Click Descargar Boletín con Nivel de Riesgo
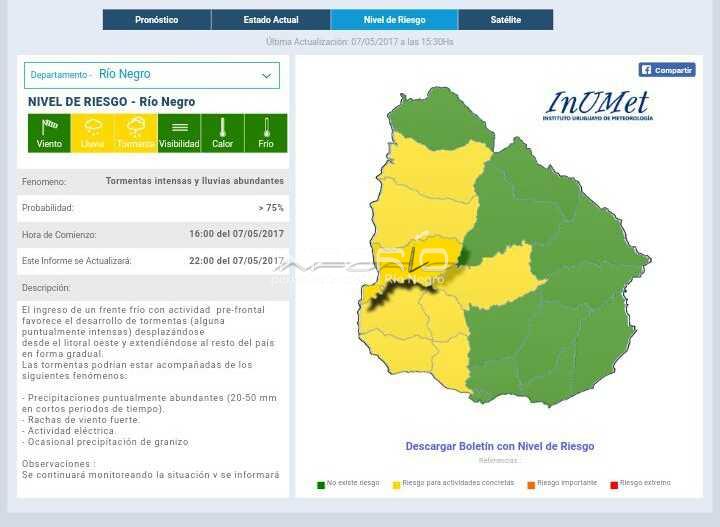The image size is (720, 527). point(499,447)
